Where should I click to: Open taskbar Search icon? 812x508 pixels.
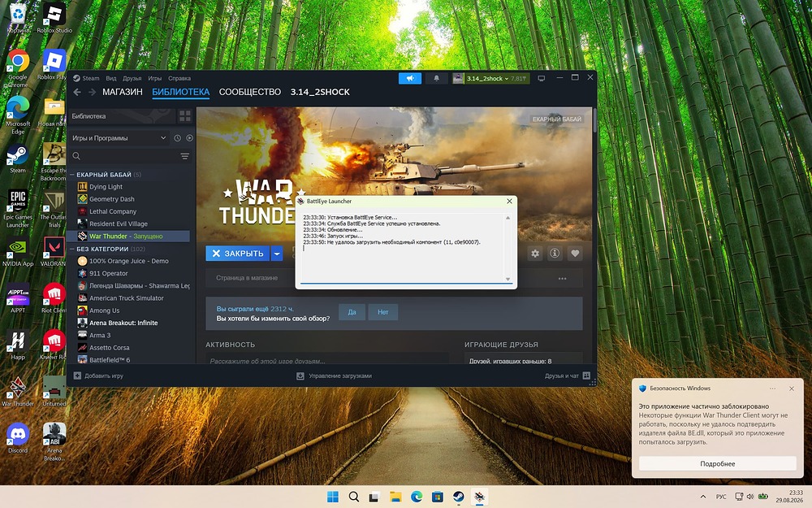(x=354, y=497)
